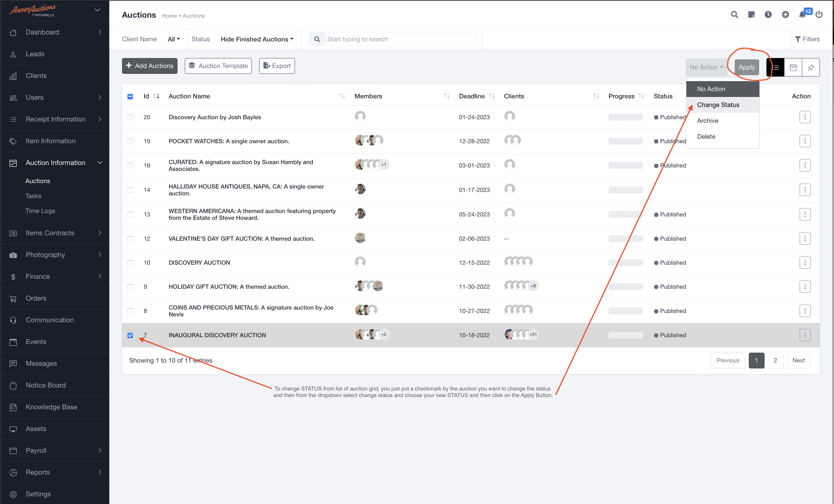Click the search auctions input field
This screenshot has width=834, height=504.
[x=399, y=39]
